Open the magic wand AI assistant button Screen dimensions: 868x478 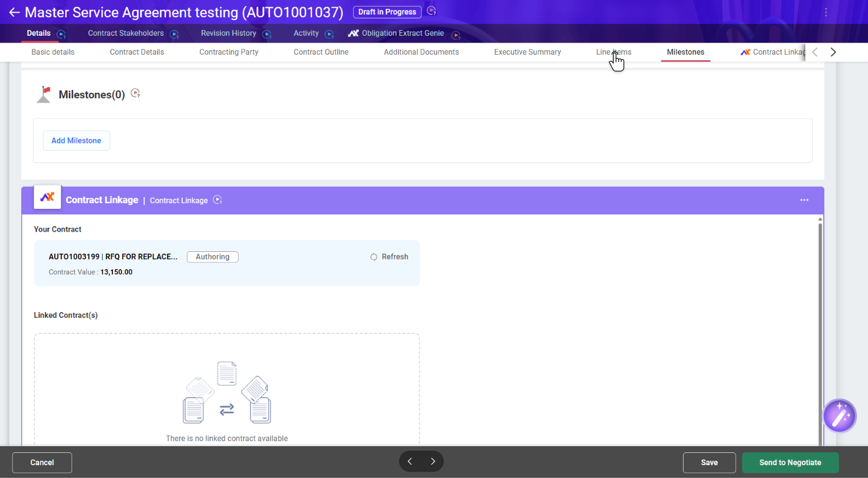click(x=839, y=416)
